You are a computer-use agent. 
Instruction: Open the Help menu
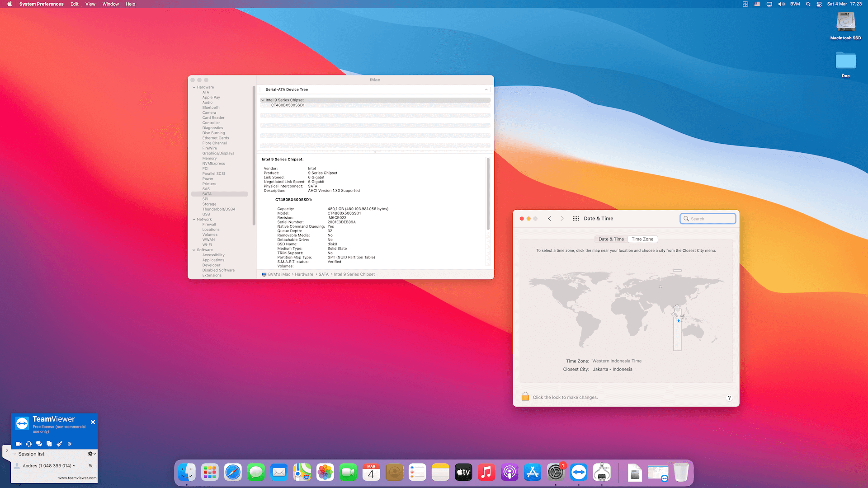click(130, 4)
